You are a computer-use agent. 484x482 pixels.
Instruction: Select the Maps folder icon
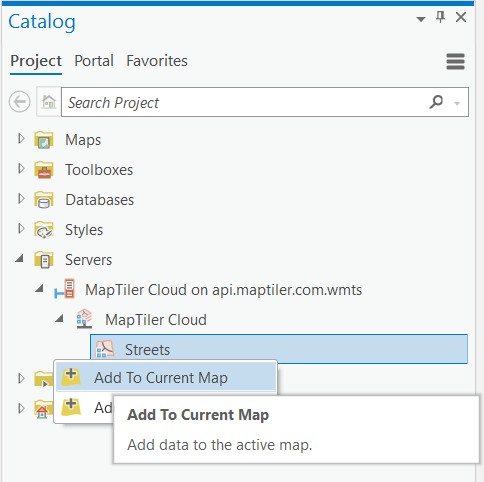pyautogui.click(x=44, y=140)
